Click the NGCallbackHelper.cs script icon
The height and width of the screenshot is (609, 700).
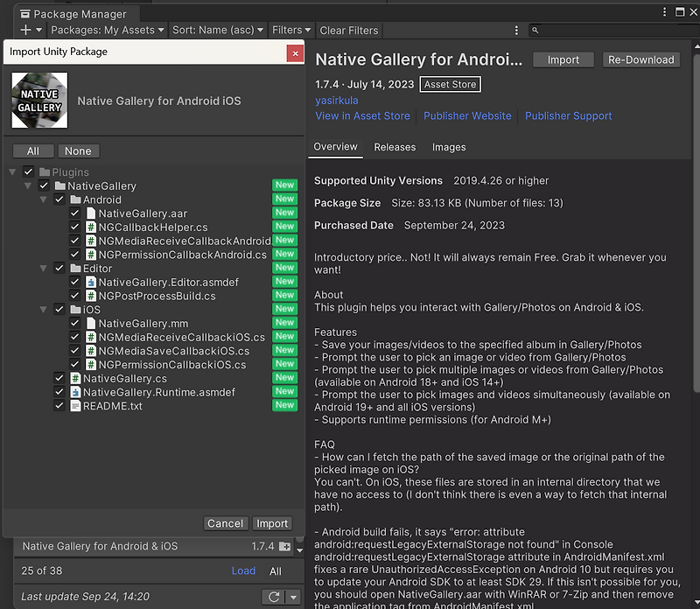point(90,227)
